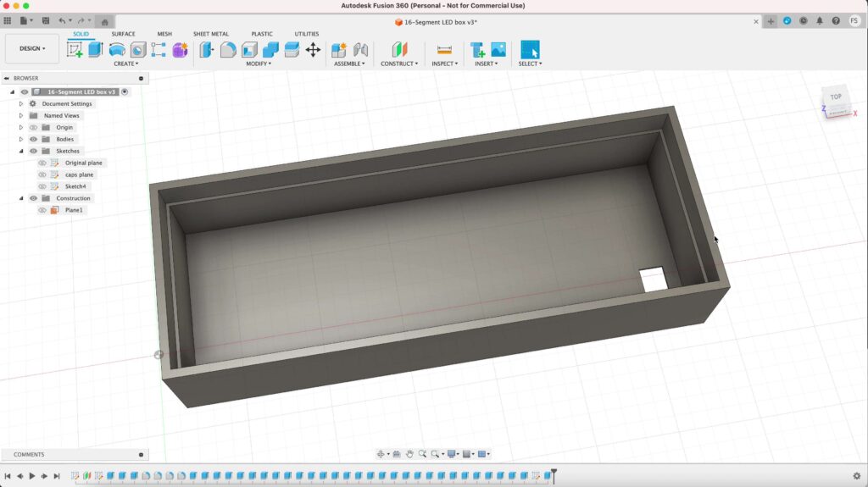Switch to the SHEET METAL tab
Screen dimensions: 868x487
[x=211, y=34]
